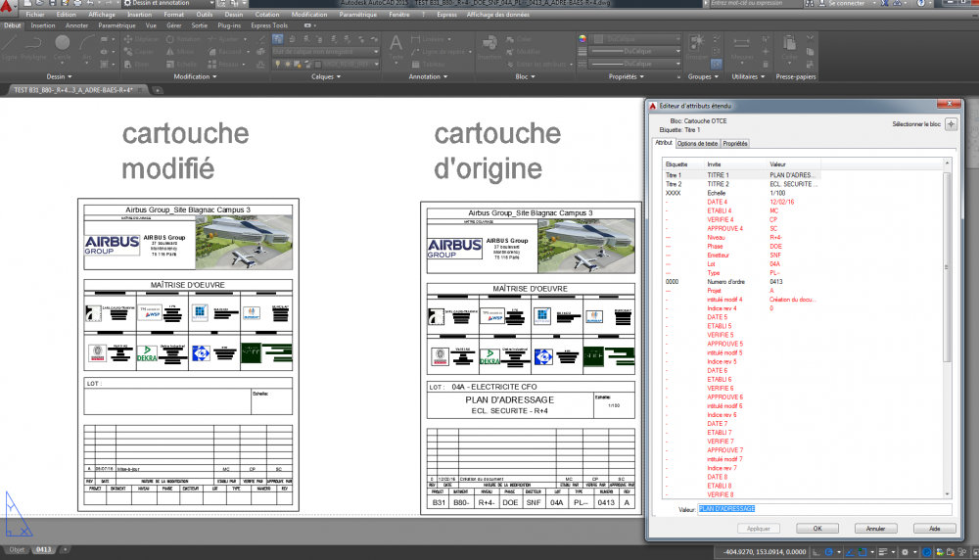This screenshot has width=979, height=560.
Task: Click the Echelle scale tool
Action: tap(182, 65)
